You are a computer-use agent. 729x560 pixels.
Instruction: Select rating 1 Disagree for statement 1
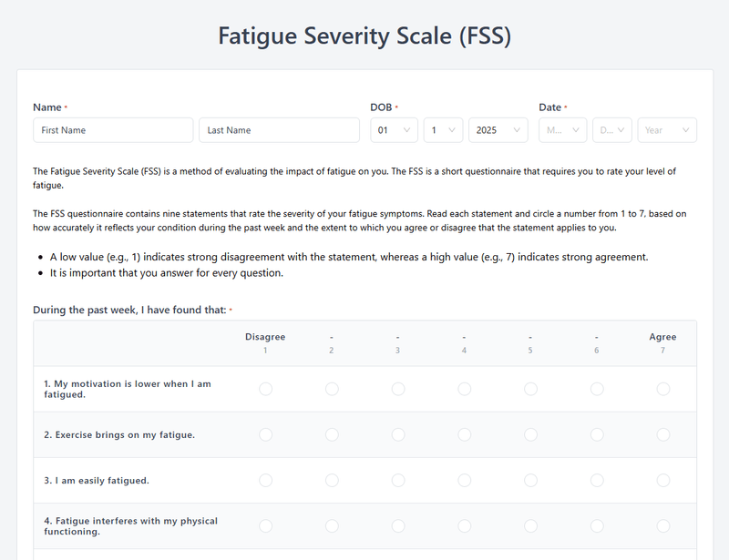pos(265,389)
